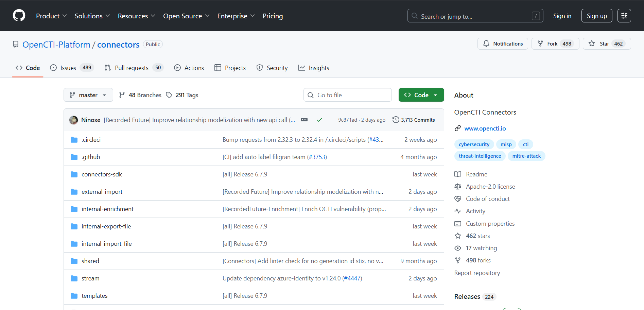
Task: Click the tag icon beside 291 Tags
Action: 169,95
